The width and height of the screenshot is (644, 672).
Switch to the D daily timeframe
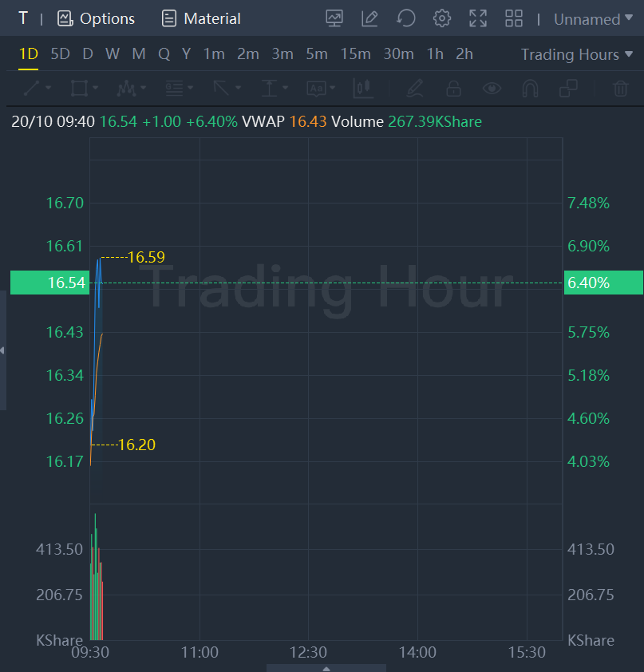(x=88, y=54)
